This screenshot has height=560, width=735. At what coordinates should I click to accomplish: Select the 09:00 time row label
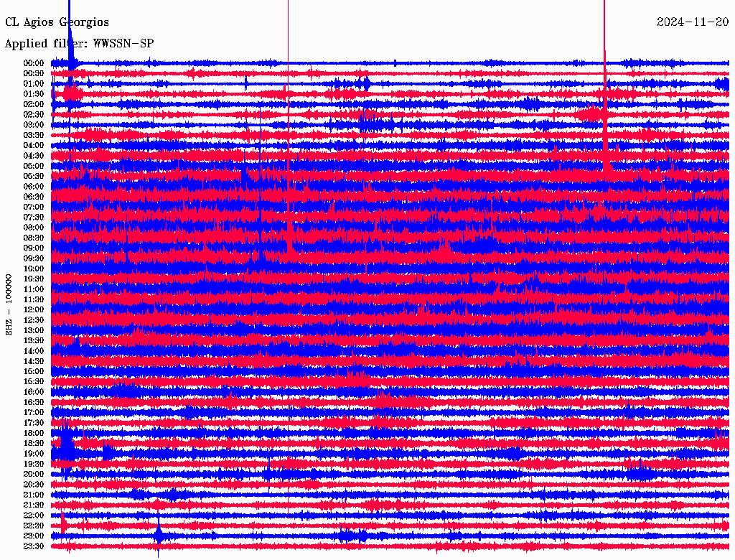[34, 248]
